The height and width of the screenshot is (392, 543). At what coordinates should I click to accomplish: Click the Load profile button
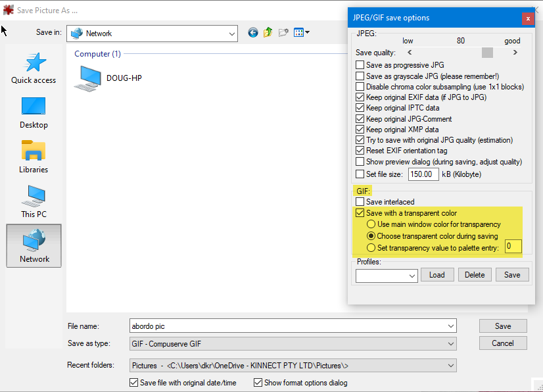(x=437, y=275)
